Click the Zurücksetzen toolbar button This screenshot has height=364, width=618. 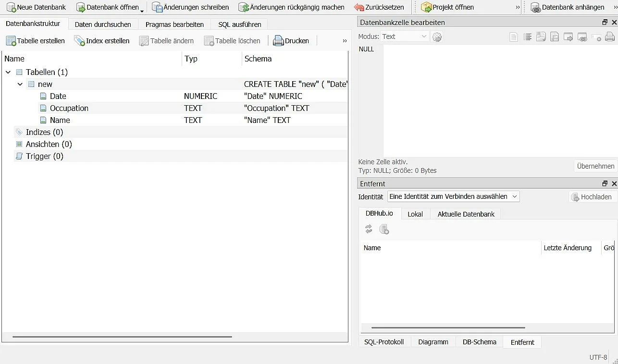379,7
